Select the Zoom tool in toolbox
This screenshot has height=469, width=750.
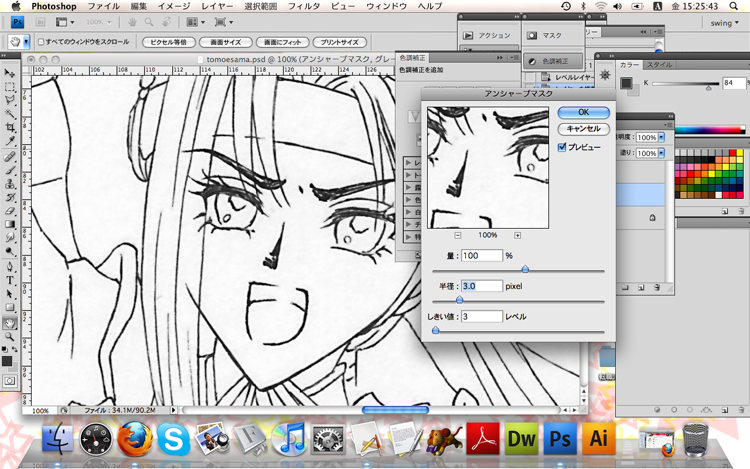point(9,337)
